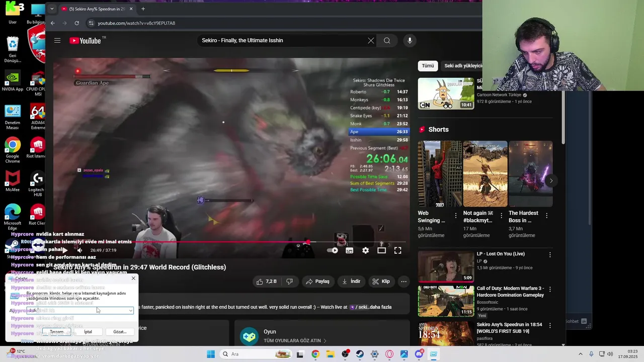Open Discord from the taskbar
The image size is (644, 362).
419,354
